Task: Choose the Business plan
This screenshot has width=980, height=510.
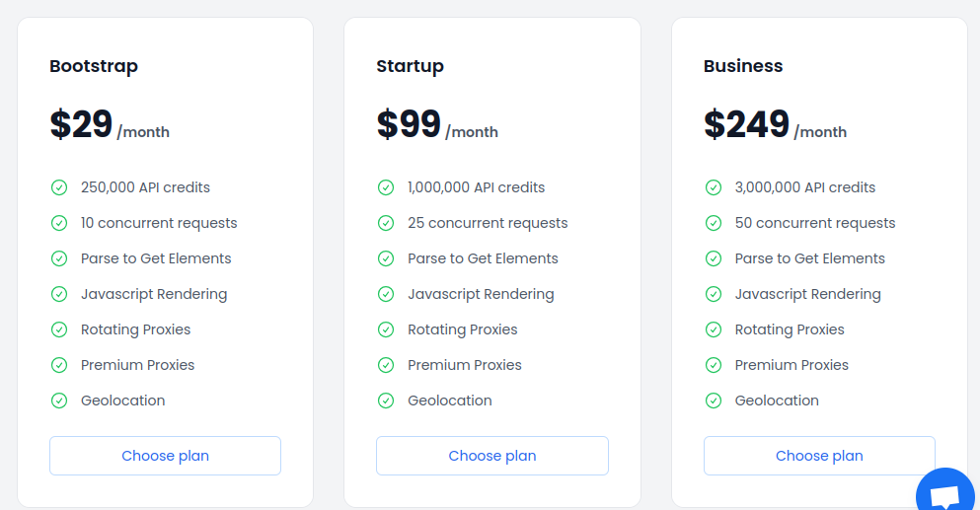Action: [x=819, y=456]
